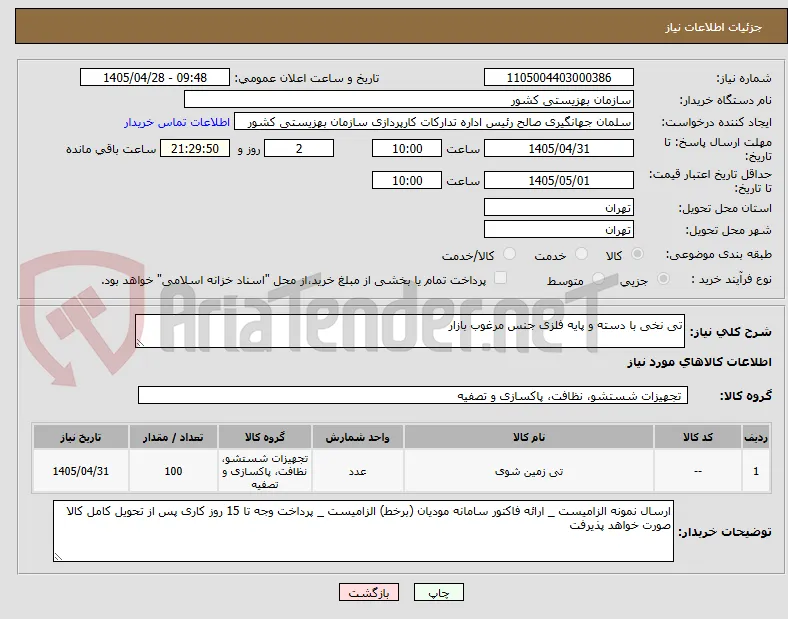The width and height of the screenshot is (788, 619).
Task: Click the شرح کلی نیاز label
Action: click(x=731, y=332)
